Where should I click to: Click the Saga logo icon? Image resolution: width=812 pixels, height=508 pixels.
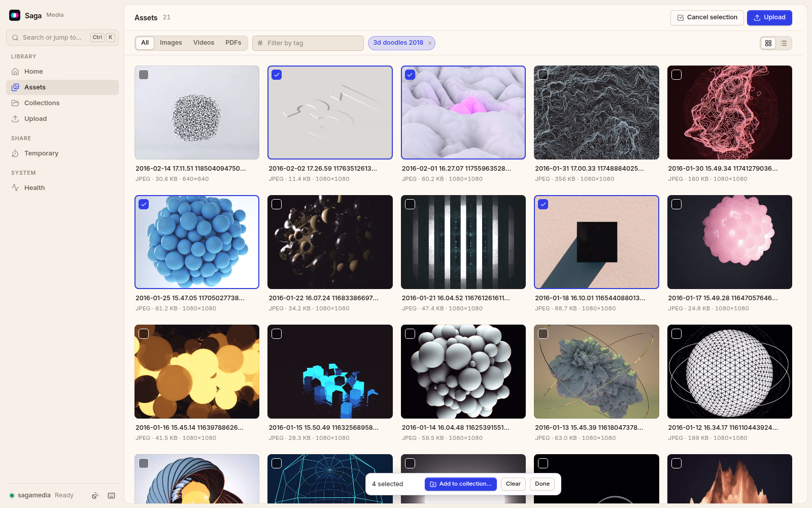(x=15, y=15)
